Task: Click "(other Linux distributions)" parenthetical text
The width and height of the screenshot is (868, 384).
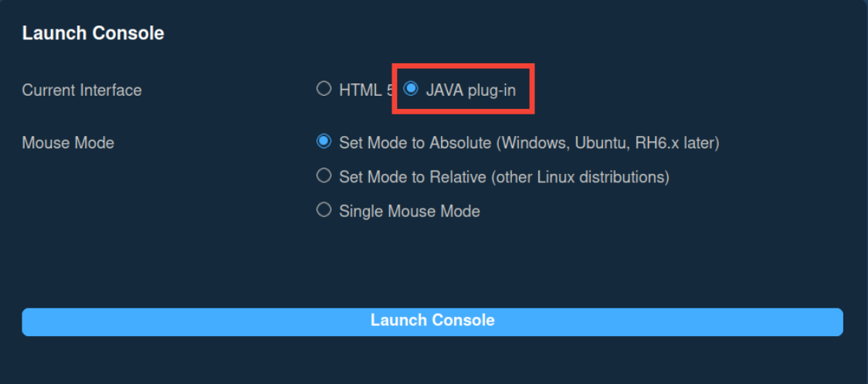Action: 580,177
